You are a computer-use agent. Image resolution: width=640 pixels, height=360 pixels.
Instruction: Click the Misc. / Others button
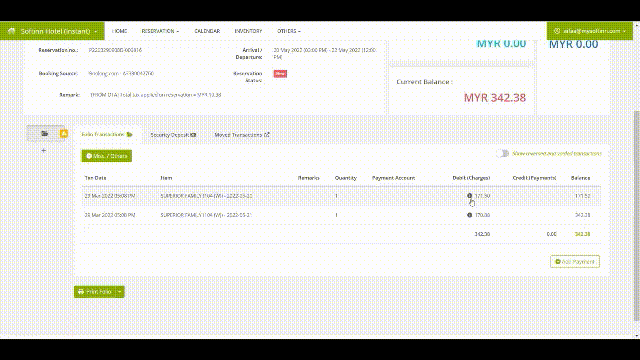tap(107, 156)
